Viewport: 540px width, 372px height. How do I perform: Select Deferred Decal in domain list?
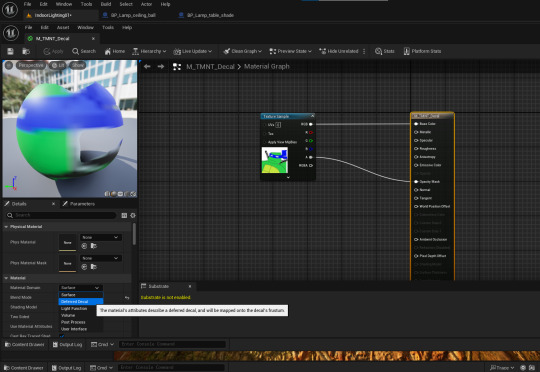point(81,302)
